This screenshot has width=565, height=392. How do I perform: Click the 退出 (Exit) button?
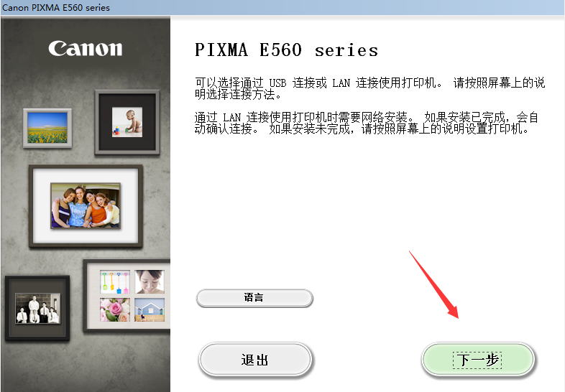click(x=254, y=359)
